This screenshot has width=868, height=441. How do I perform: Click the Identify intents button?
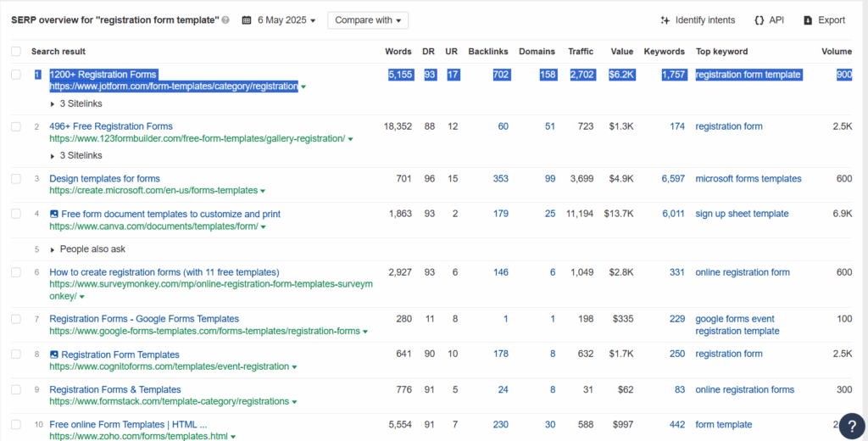(698, 20)
